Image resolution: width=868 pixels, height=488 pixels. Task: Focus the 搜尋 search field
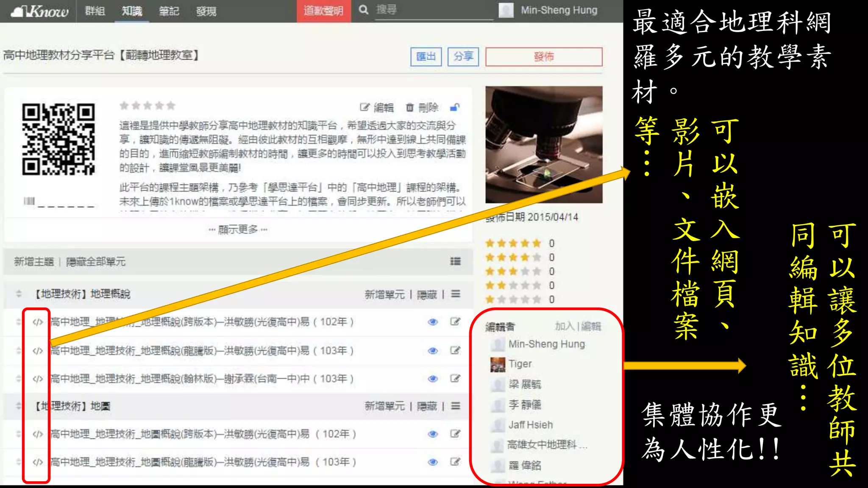point(434,10)
